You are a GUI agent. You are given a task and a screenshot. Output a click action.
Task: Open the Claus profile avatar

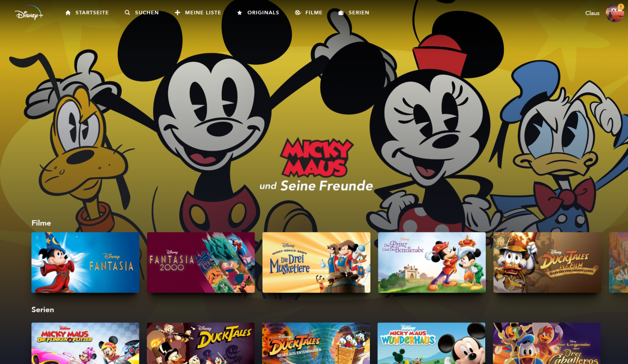point(615,13)
